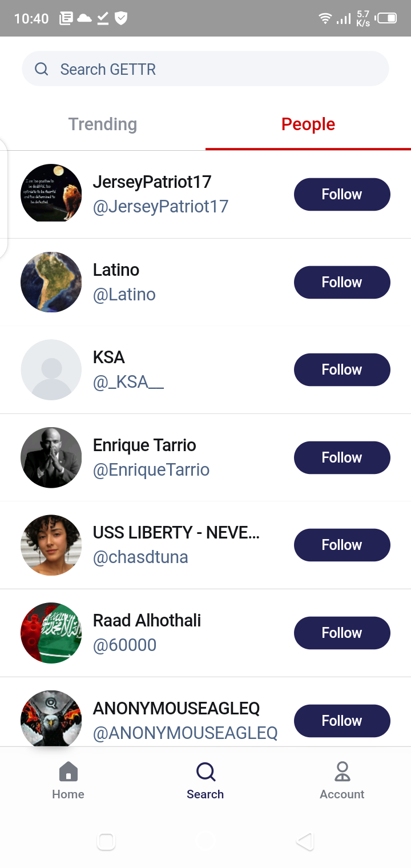Open the @EnriqueTarrio handle link
This screenshot has height=868, width=411.
151,470
